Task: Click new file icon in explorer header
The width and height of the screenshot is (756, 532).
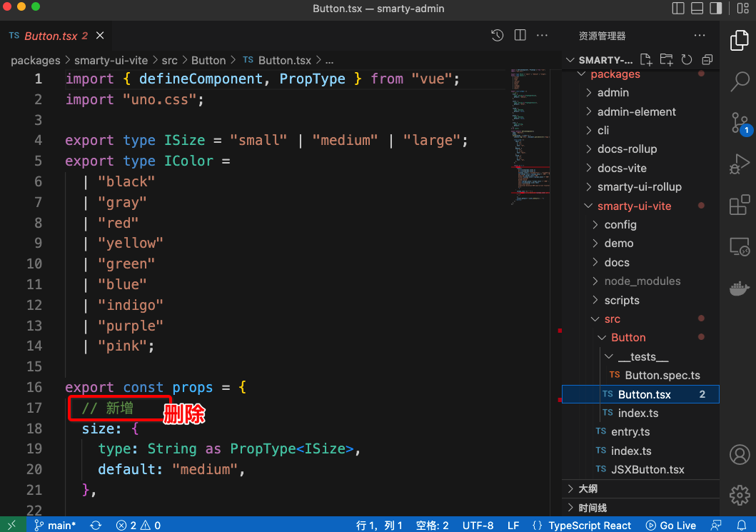Action: pyautogui.click(x=646, y=59)
